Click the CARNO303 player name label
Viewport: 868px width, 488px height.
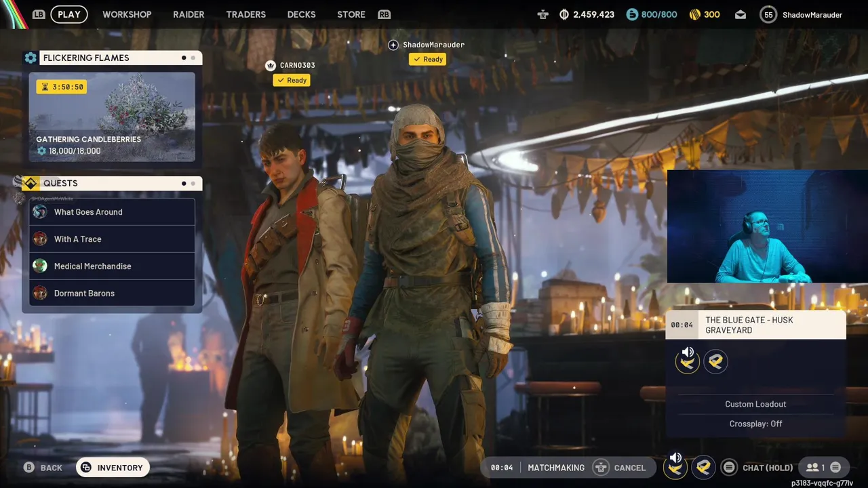pos(297,65)
